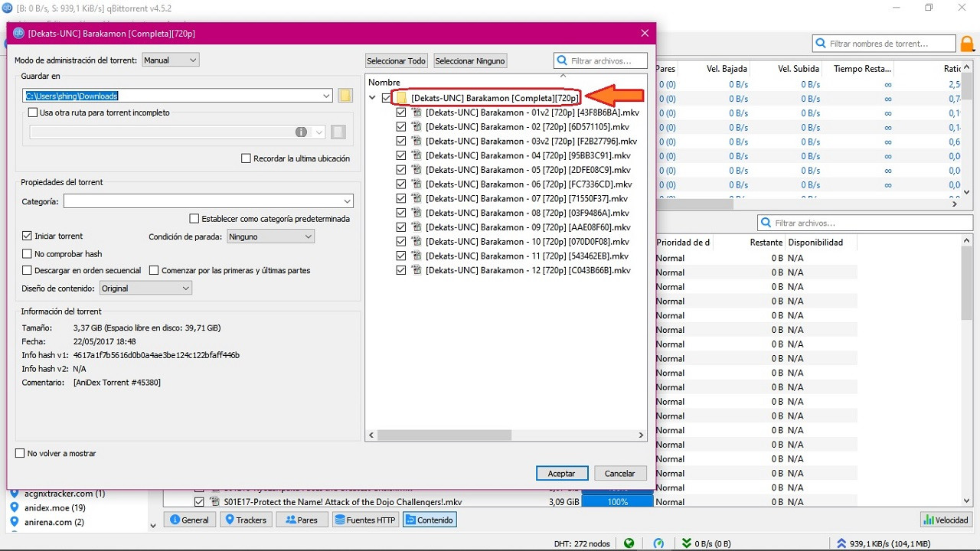980x551 pixels.
Task: Click the qBittorrent icon in the dialog title bar
Action: pos(19,33)
